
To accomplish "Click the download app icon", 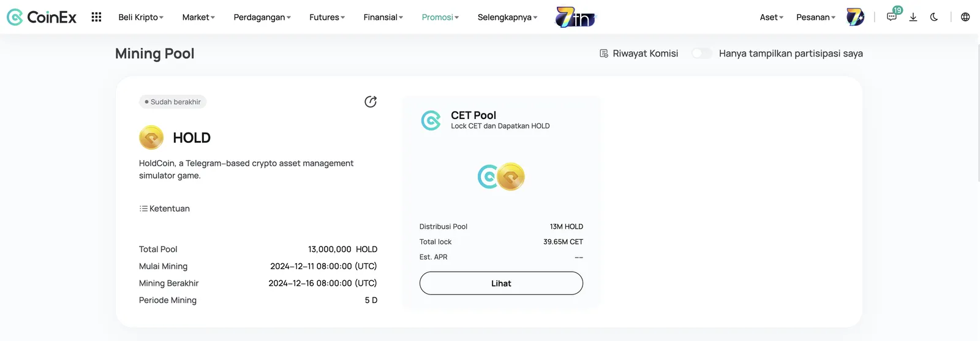I will pyautogui.click(x=913, y=17).
